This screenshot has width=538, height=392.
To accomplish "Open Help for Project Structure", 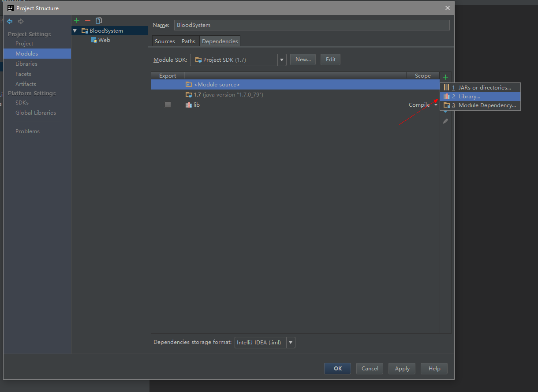I will [x=434, y=369].
